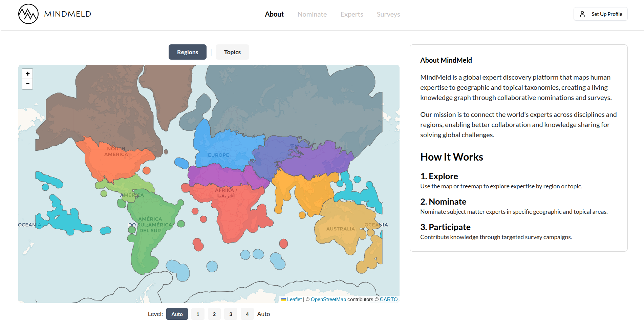The height and width of the screenshot is (333, 644).
Task: Click the user profile icon
Action: [x=582, y=14]
